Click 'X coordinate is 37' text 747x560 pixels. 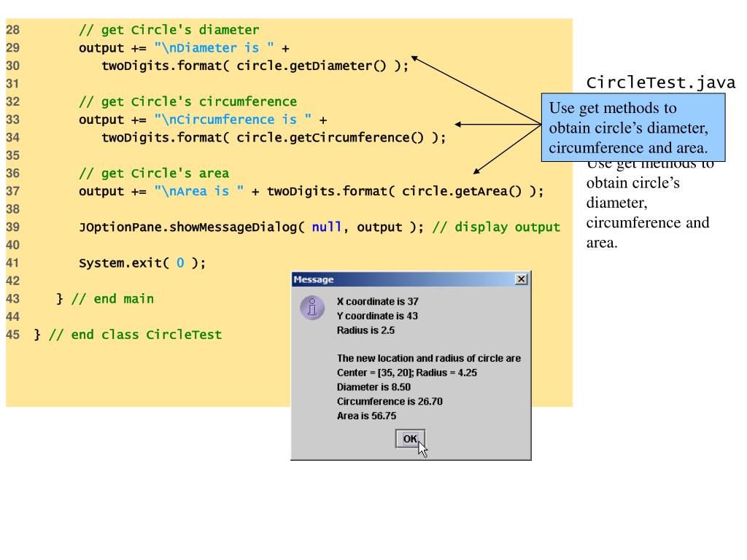pos(377,301)
